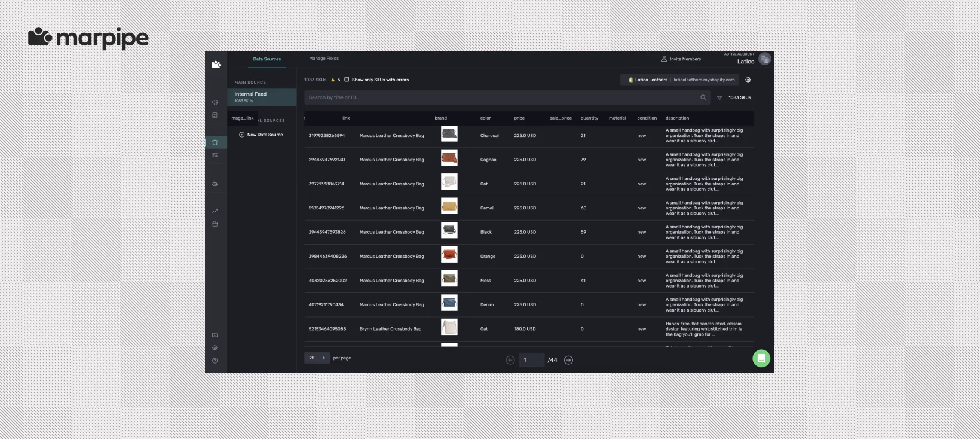Open the green chat bubble widget
The height and width of the screenshot is (439, 980).
(x=761, y=358)
